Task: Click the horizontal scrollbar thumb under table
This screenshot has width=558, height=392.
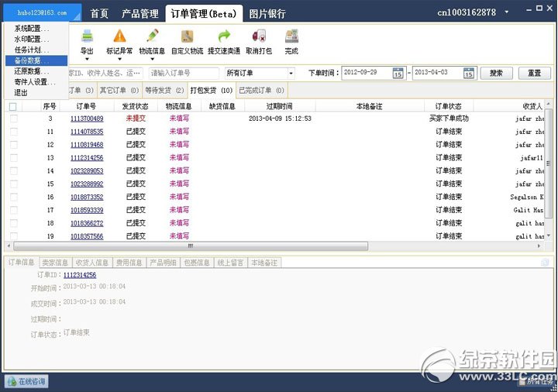Action: (x=191, y=246)
